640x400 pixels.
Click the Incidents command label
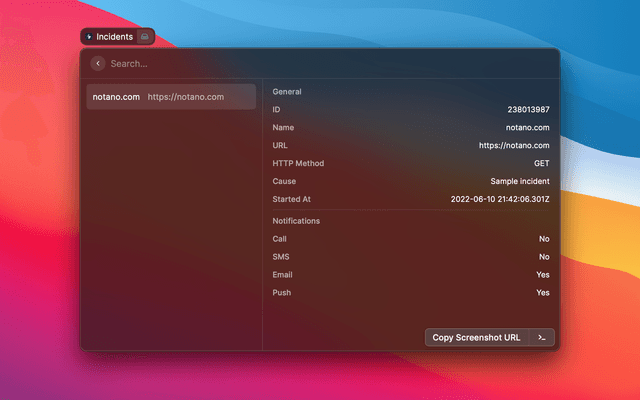click(114, 37)
